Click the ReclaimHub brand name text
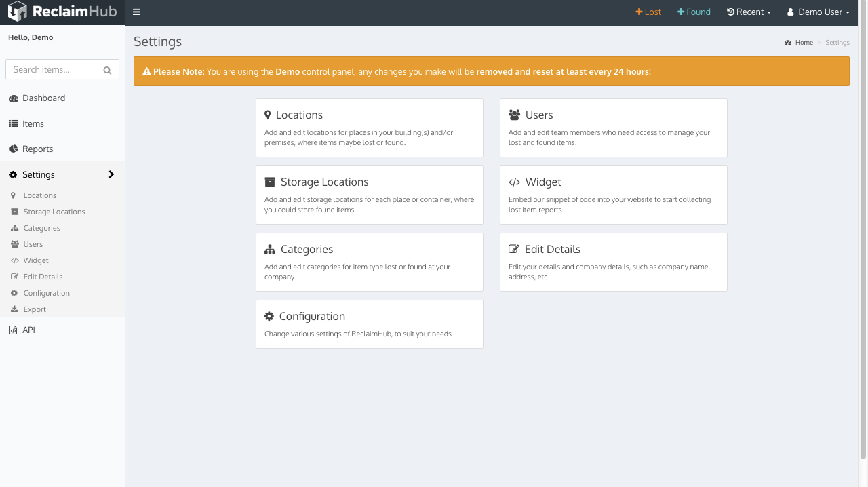The image size is (868, 487). (74, 12)
